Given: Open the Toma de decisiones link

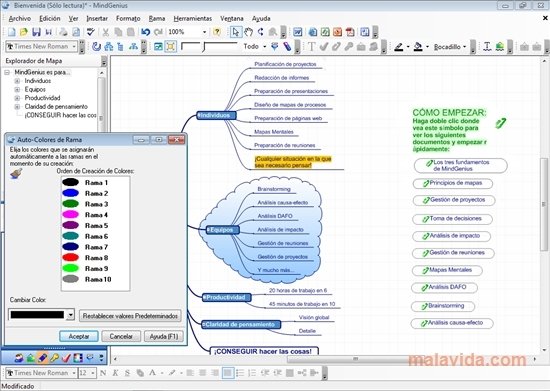Looking at the screenshot, I should (452, 219).
